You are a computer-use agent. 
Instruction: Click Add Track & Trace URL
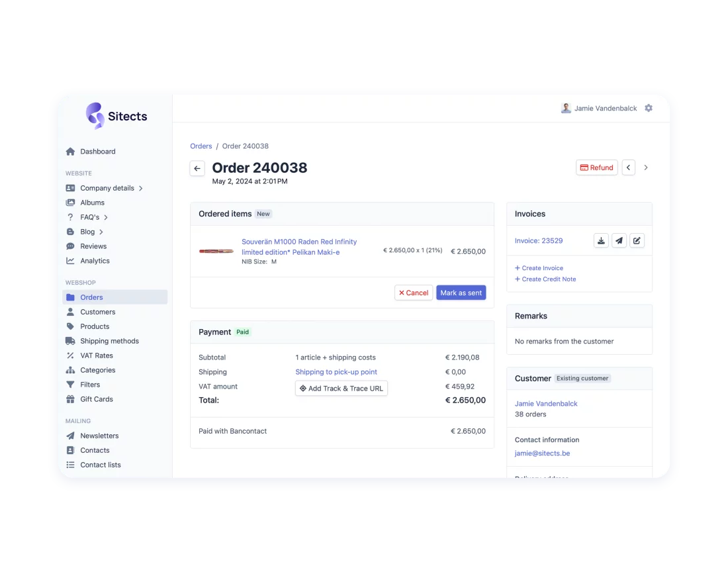(x=341, y=388)
